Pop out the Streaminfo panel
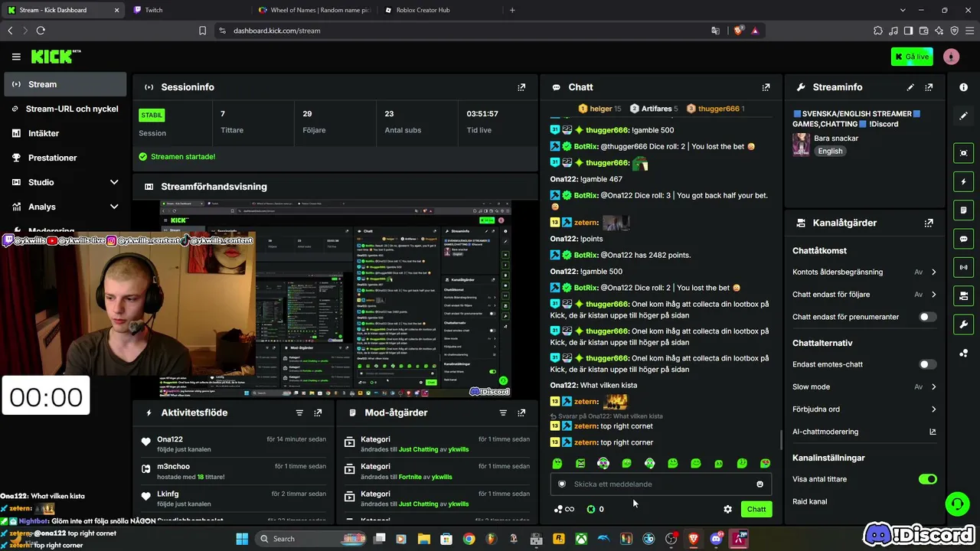The image size is (980, 551). click(x=929, y=87)
